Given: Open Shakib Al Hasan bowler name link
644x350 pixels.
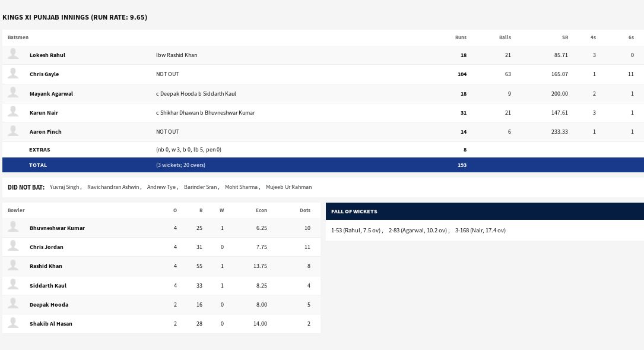Looking at the screenshot, I should click(x=50, y=324).
